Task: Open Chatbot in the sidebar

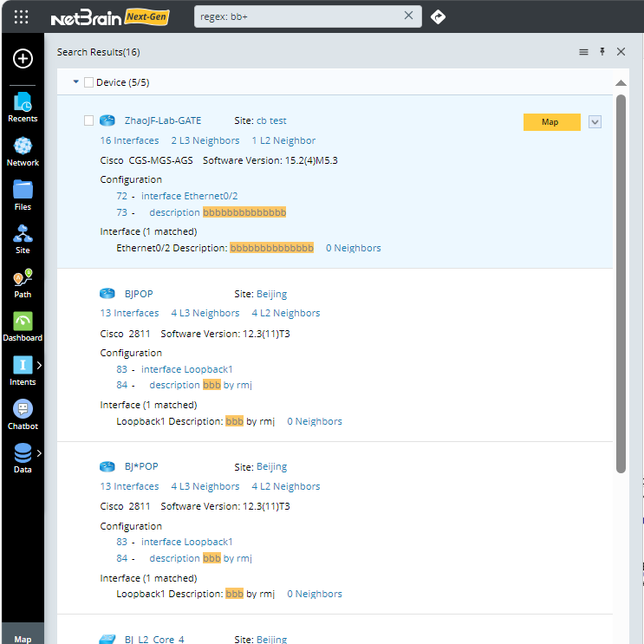Action: 23,415
